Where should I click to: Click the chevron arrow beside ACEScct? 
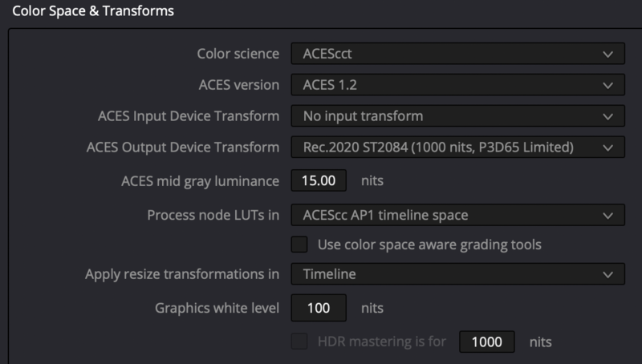click(x=607, y=55)
